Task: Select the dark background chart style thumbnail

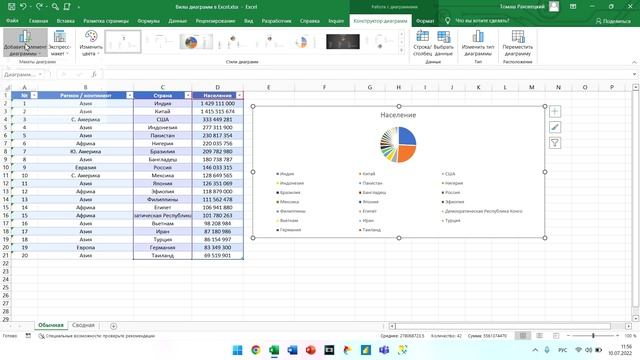Action: coord(343,42)
